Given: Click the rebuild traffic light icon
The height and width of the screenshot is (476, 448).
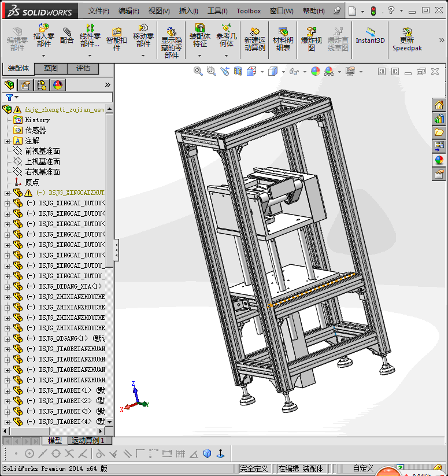Looking at the screenshot, I should click(373, 11).
